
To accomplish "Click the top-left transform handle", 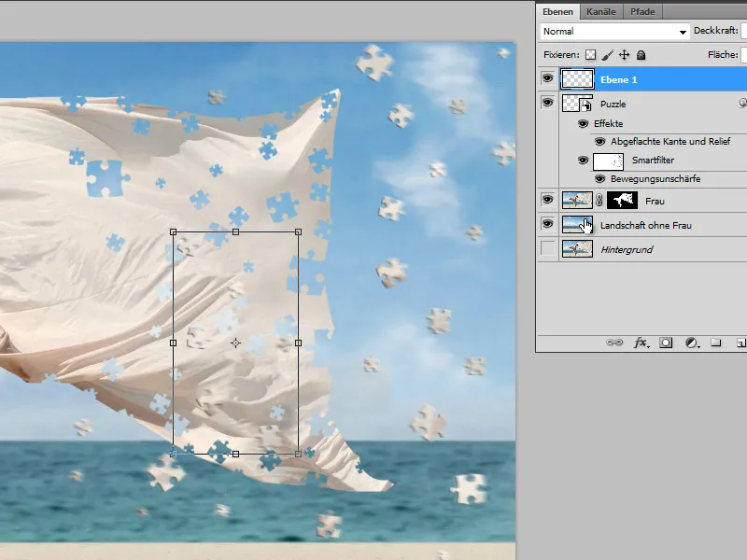I will tap(173, 231).
